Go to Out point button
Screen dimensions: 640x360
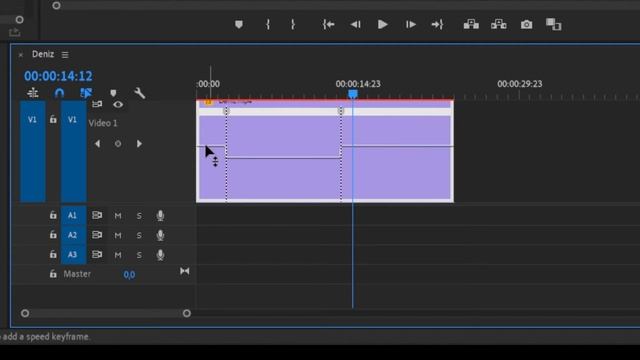(x=437, y=24)
